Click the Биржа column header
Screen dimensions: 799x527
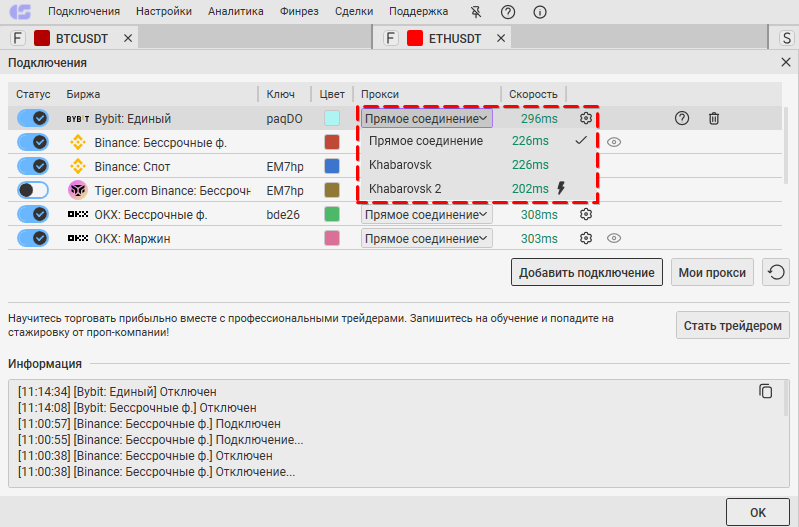coord(83,94)
